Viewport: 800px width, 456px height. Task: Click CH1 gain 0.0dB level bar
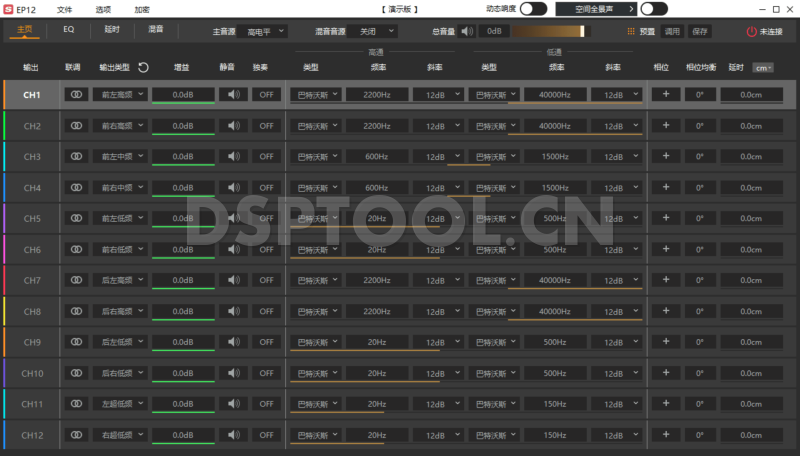point(183,95)
